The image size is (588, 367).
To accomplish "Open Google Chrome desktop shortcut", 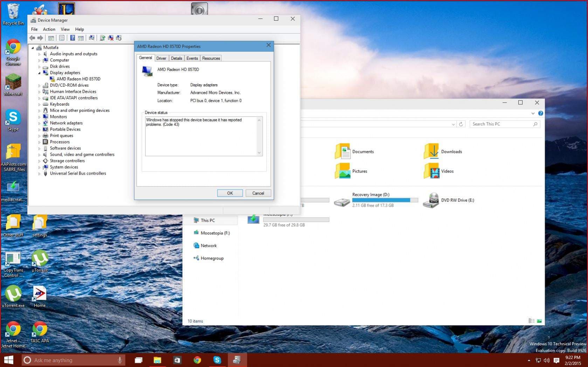I will (13, 52).
